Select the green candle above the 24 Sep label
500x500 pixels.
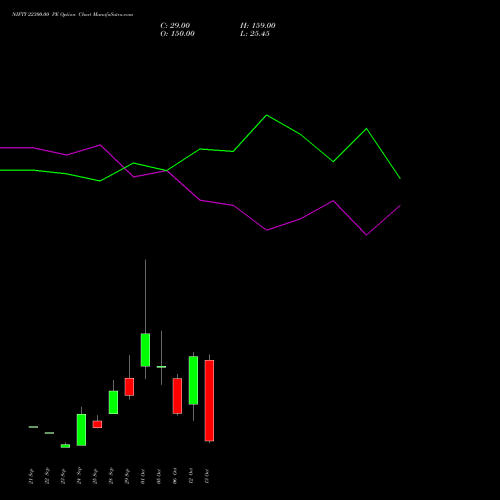click(x=81, y=430)
